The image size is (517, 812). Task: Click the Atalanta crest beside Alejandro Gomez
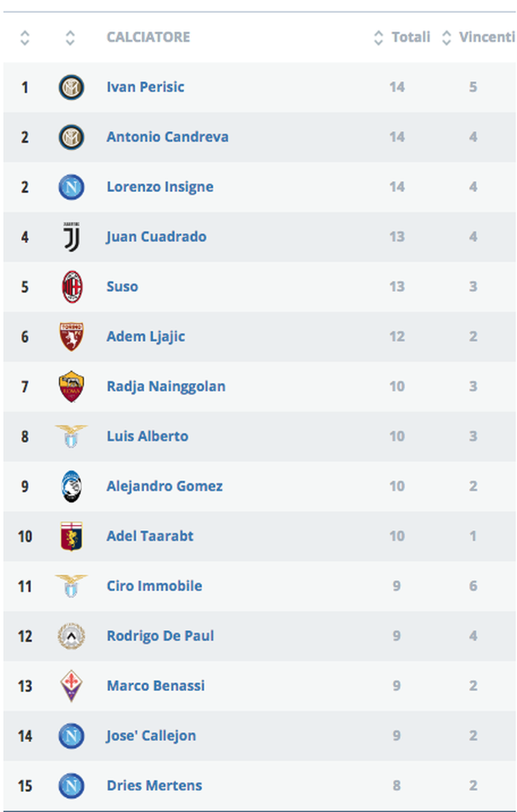(x=71, y=487)
